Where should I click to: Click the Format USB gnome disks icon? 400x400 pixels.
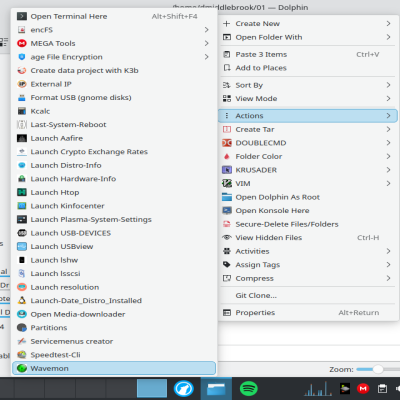click(x=22, y=98)
